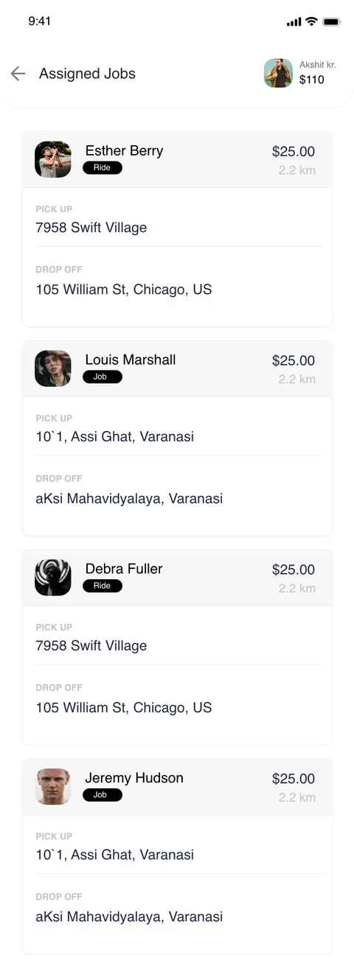Tap Jeremy Hudson's profile photo
This screenshot has height=980, width=354.
(x=53, y=787)
